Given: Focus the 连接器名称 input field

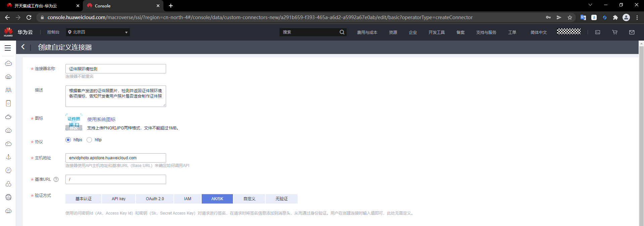Looking at the screenshot, I should click(116, 69).
